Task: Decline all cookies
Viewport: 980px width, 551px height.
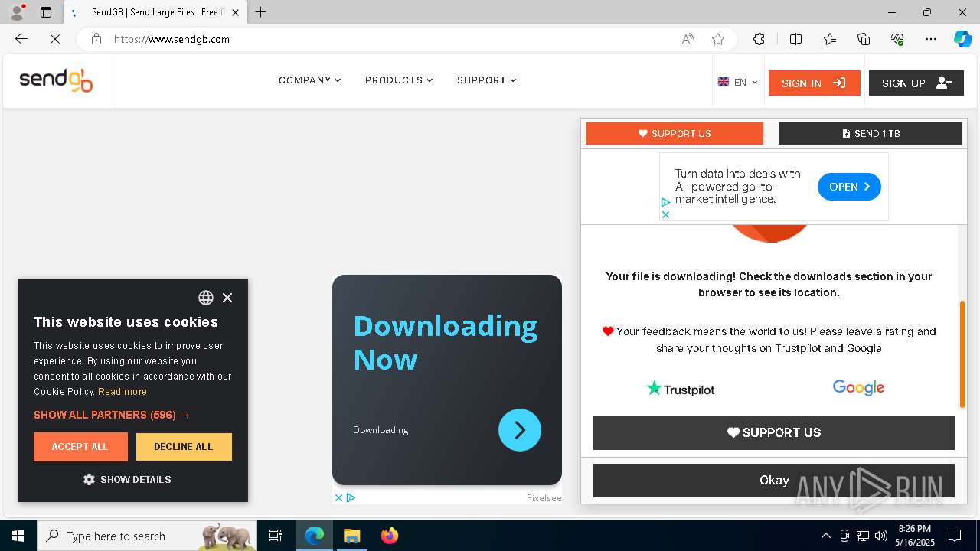Action: point(184,447)
